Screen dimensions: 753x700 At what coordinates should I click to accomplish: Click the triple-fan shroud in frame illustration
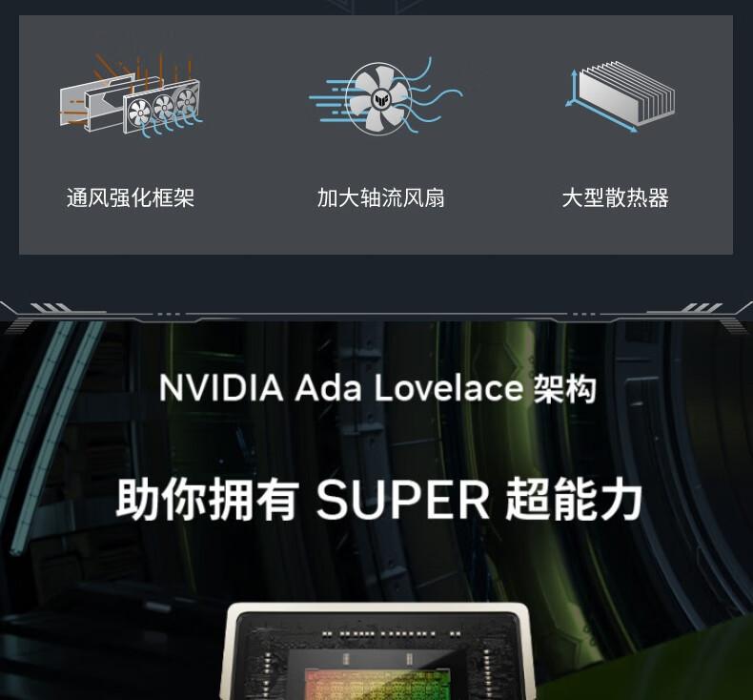pos(162,108)
